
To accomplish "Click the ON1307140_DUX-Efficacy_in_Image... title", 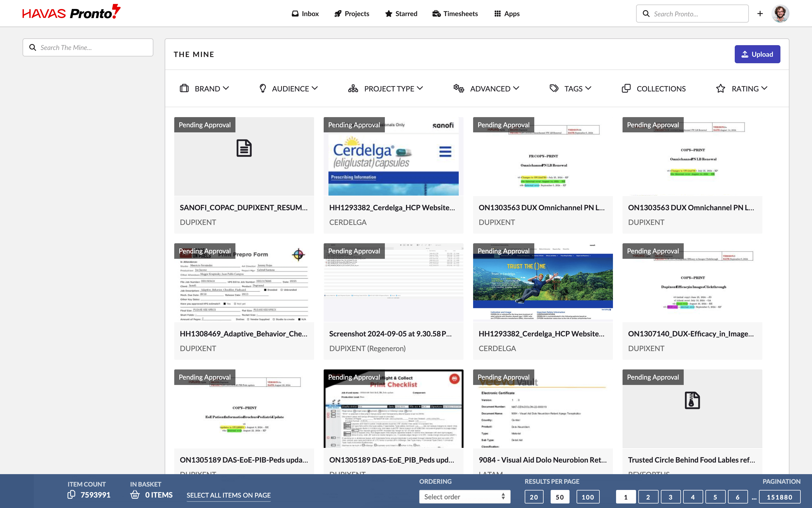I will (691, 334).
